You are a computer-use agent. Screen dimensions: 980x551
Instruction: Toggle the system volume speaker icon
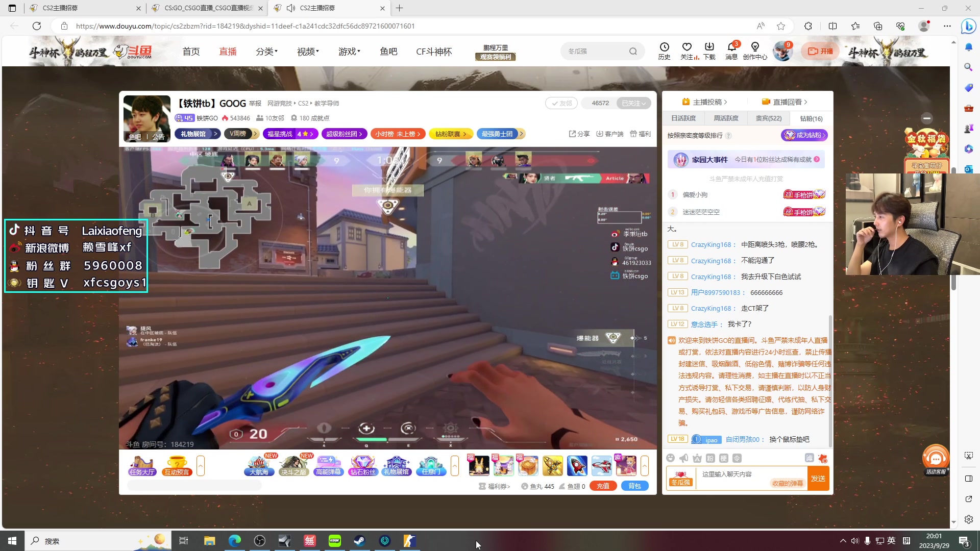[855, 541]
